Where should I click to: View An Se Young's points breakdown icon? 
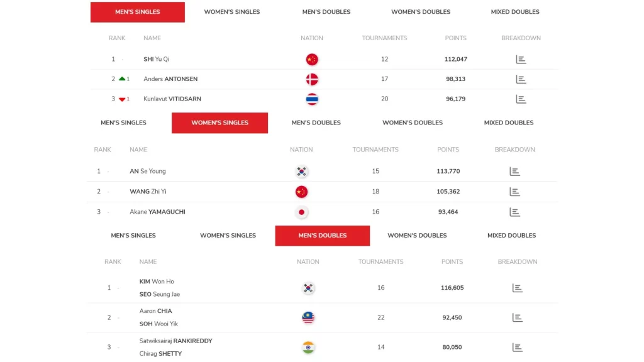point(514,172)
